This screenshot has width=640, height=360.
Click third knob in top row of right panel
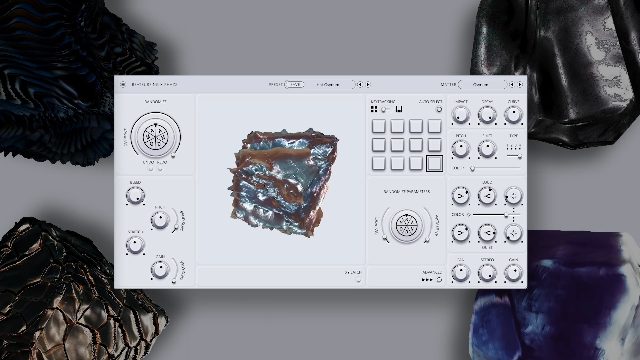pos(513,115)
